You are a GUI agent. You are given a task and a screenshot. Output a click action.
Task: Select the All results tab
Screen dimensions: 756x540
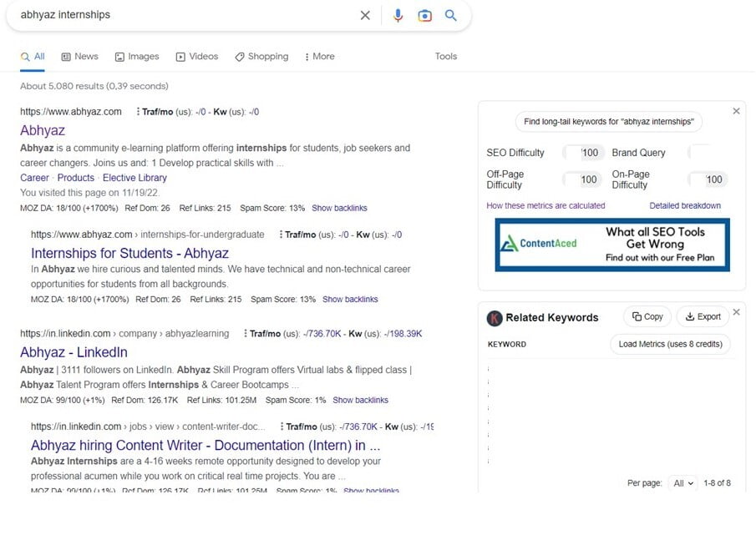tap(33, 57)
